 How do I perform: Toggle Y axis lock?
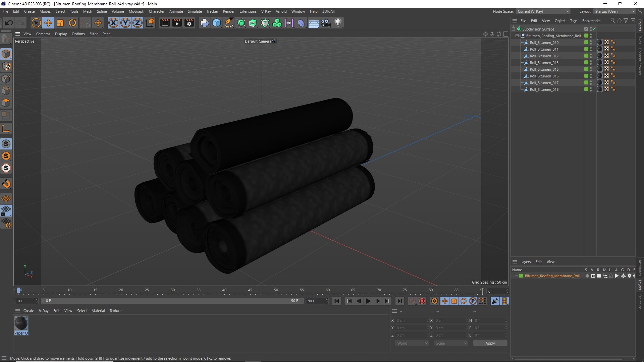click(x=125, y=23)
